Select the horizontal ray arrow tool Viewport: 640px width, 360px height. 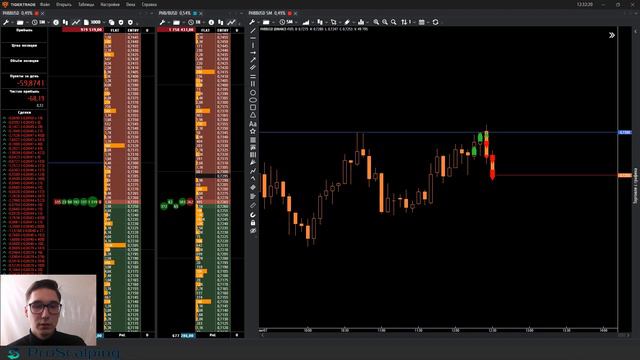(x=253, y=53)
